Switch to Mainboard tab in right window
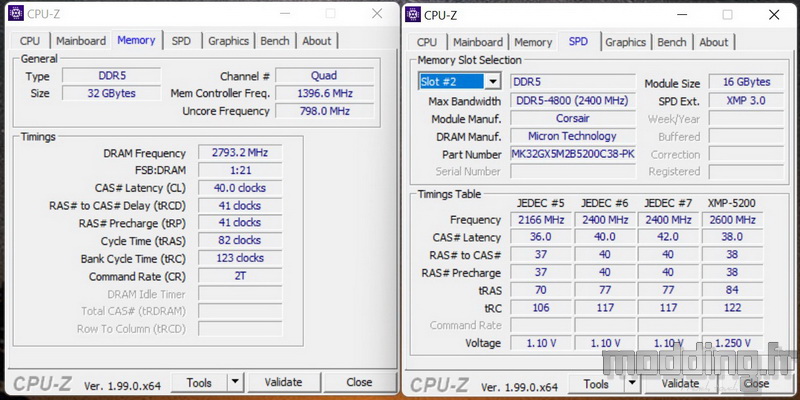The image size is (800, 400). (x=478, y=42)
